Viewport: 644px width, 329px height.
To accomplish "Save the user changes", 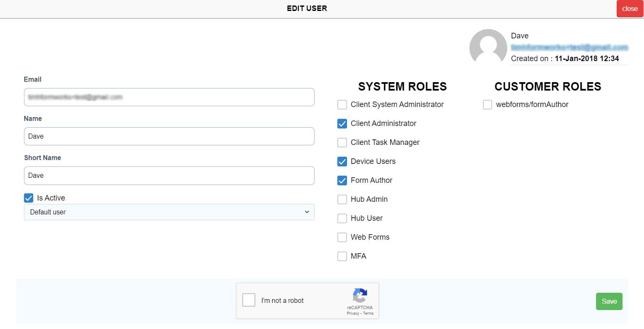I will 609,301.
